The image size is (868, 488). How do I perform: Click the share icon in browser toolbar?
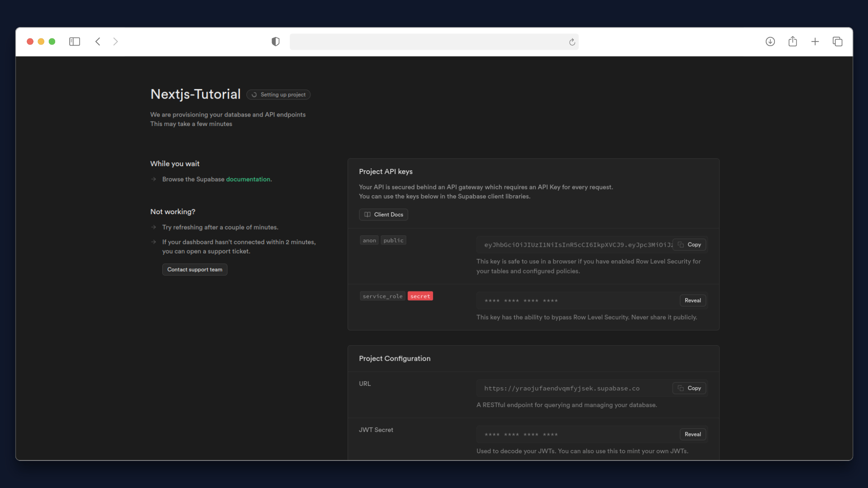793,41
